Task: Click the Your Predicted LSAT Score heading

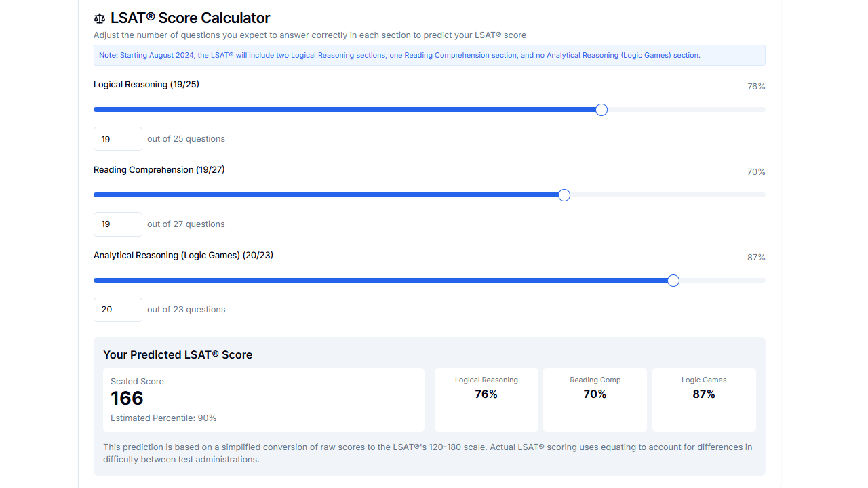Action: coord(177,354)
